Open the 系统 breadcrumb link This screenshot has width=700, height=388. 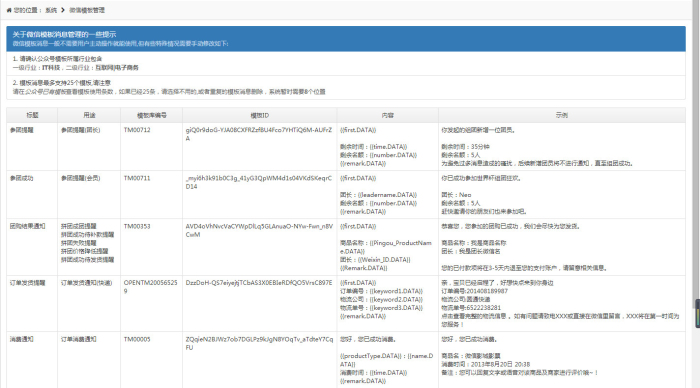pos(51,10)
